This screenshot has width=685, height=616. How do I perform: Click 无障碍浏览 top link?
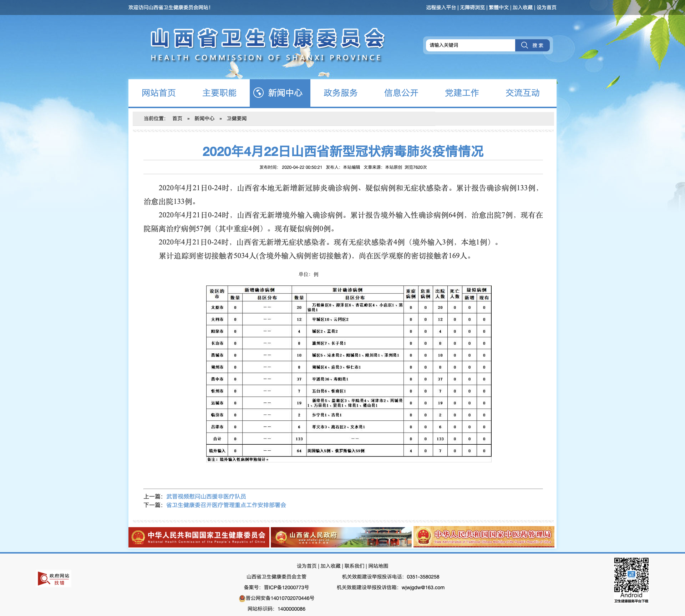point(472,7)
